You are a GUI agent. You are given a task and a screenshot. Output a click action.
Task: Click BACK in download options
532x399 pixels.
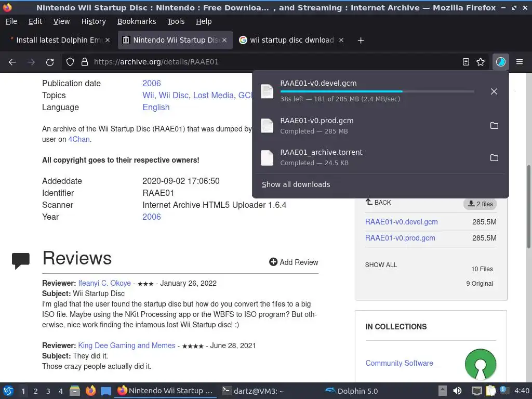coord(378,203)
